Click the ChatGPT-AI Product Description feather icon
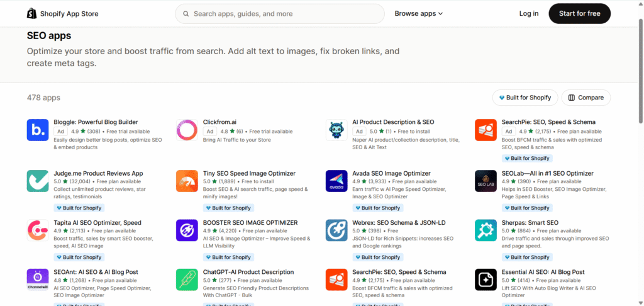Screen dimensions: 644x306 (x=187, y=280)
